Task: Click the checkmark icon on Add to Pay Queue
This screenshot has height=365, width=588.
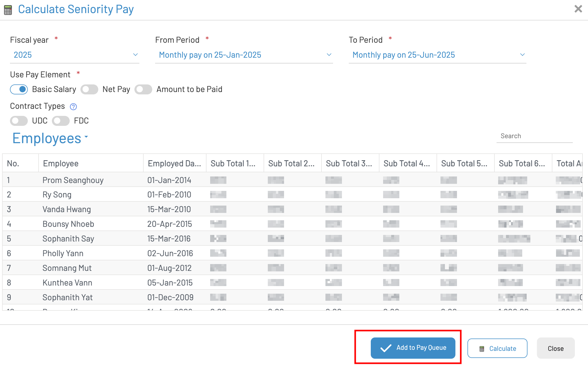Action: click(x=386, y=348)
